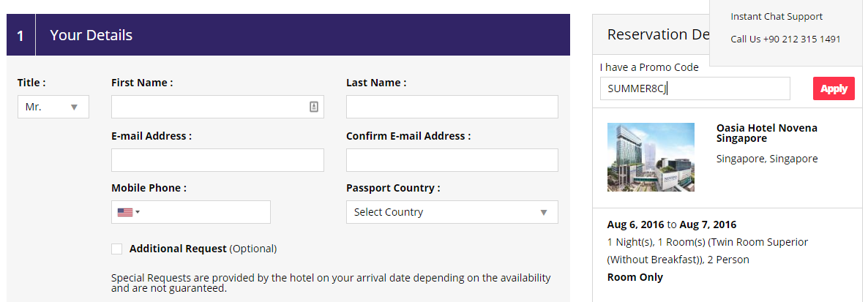Click the Confirm E-mail Address field
The width and height of the screenshot is (868, 302).
point(452,160)
